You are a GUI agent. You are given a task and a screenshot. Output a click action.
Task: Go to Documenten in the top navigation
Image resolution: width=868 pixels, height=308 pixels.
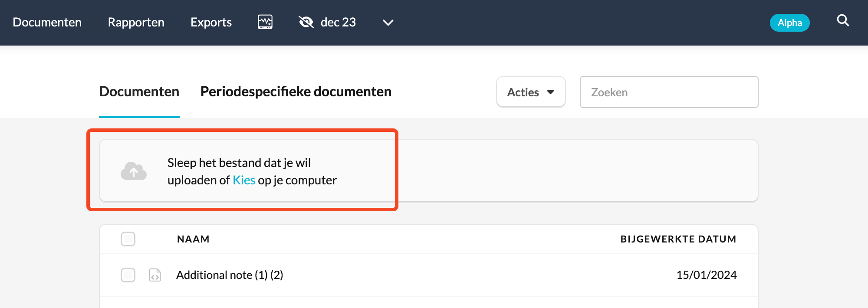pyautogui.click(x=47, y=22)
